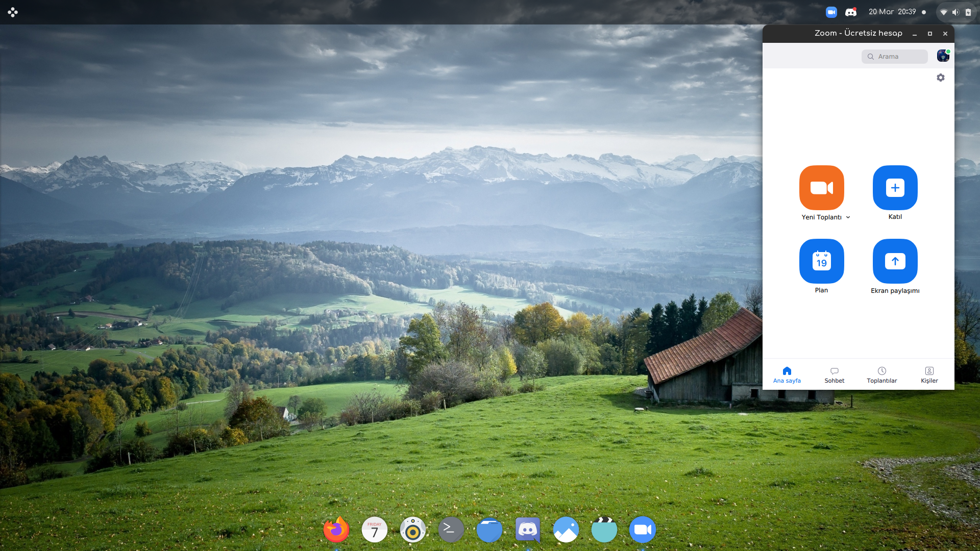Viewport: 980px width, 551px height.
Task: Go to the Kişiler tab
Action: 929,375
